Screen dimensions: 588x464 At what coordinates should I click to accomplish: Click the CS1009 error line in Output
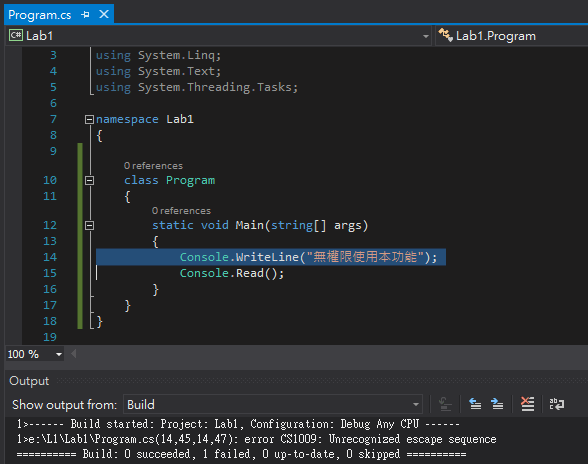[256, 439]
